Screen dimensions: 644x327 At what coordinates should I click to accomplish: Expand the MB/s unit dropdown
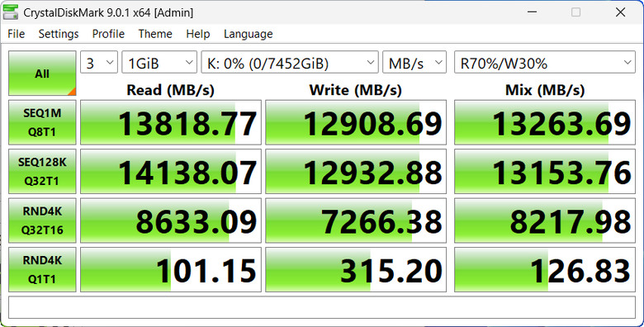(414, 63)
